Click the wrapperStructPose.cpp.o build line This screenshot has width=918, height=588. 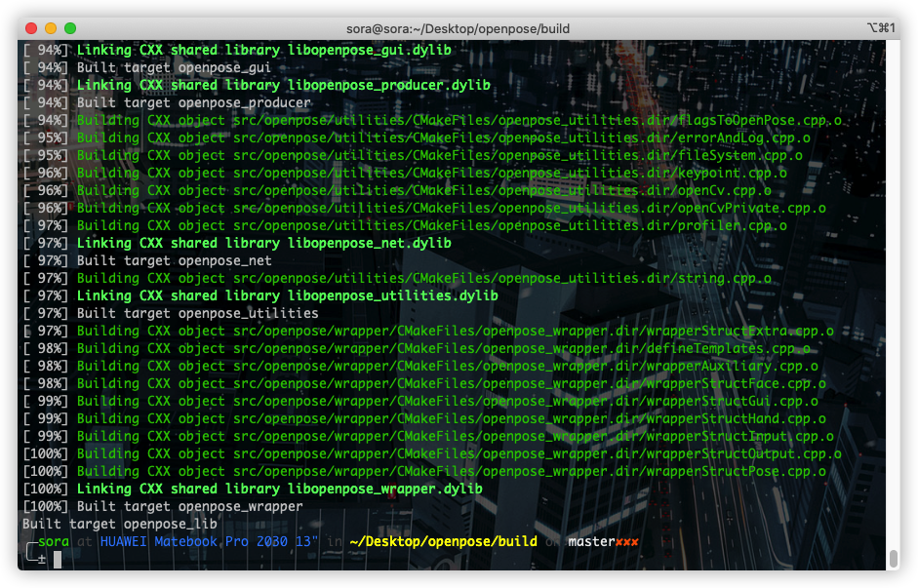click(x=455, y=471)
